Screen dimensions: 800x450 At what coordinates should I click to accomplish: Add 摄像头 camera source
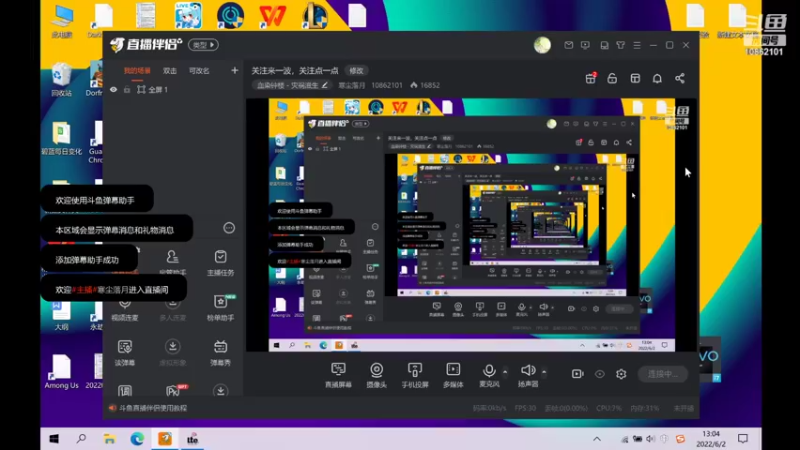377,375
